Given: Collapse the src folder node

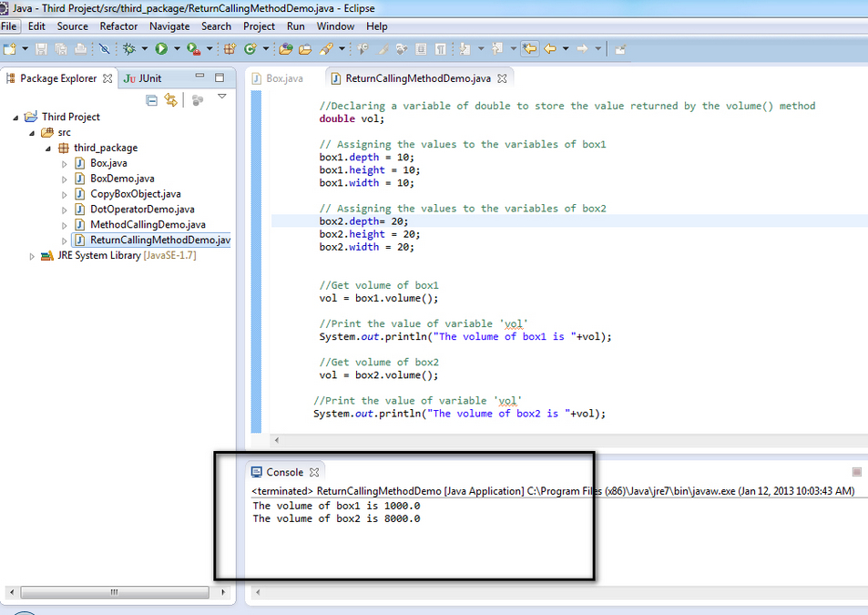Looking at the screenshot, I should (x=32, y=133).
